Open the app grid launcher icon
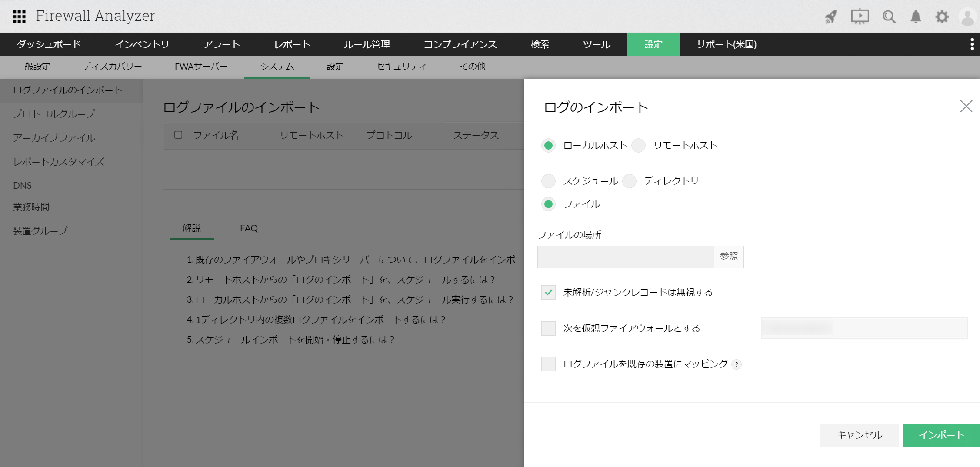 19,17
